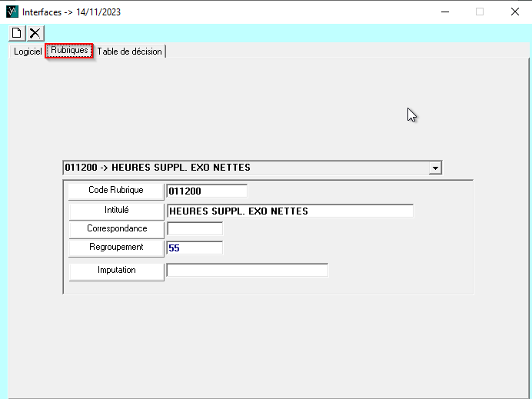Expand the rubrique dropdown arrow
The image size is (532, 399).
(x=435, y=168)
